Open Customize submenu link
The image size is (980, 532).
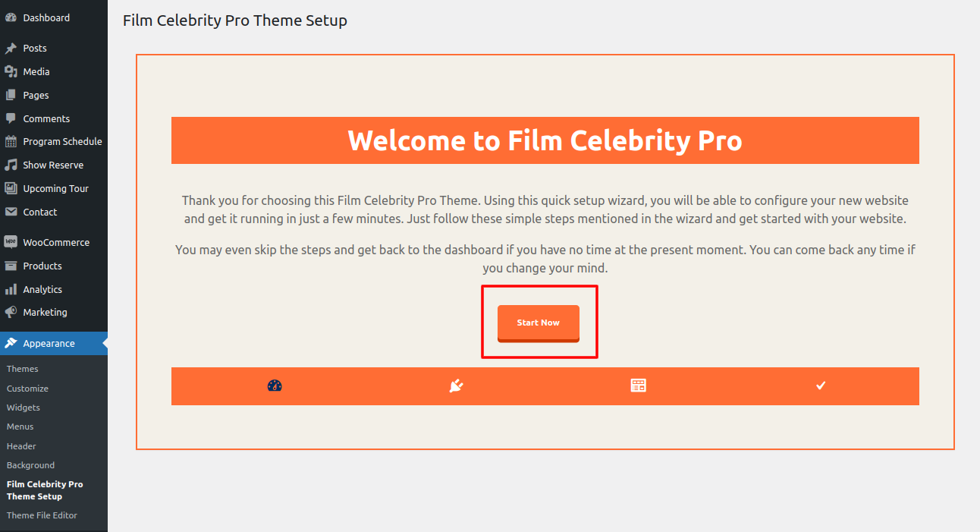point(27,389)
